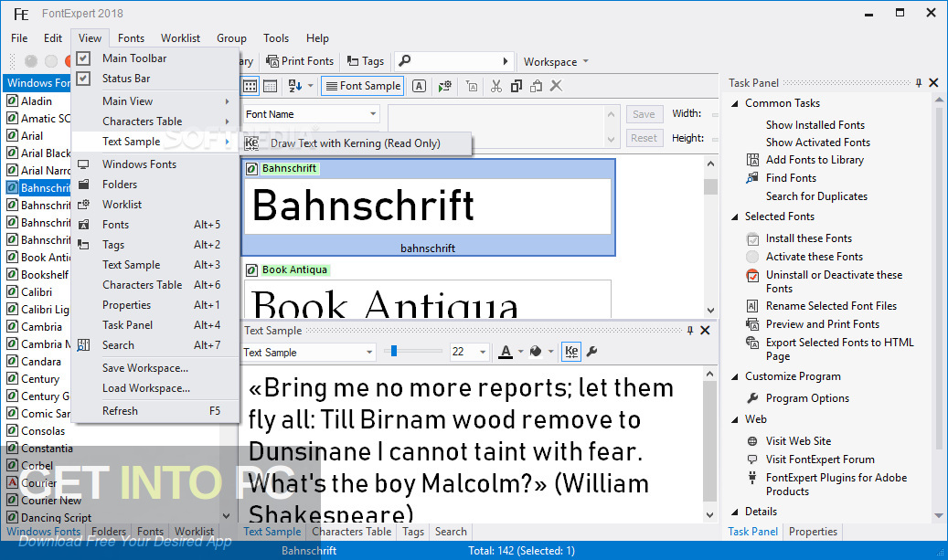The width and height of the screenshot is (948, 560).
Task: Click the Paste clipboard icon
Action: point(536,86)
